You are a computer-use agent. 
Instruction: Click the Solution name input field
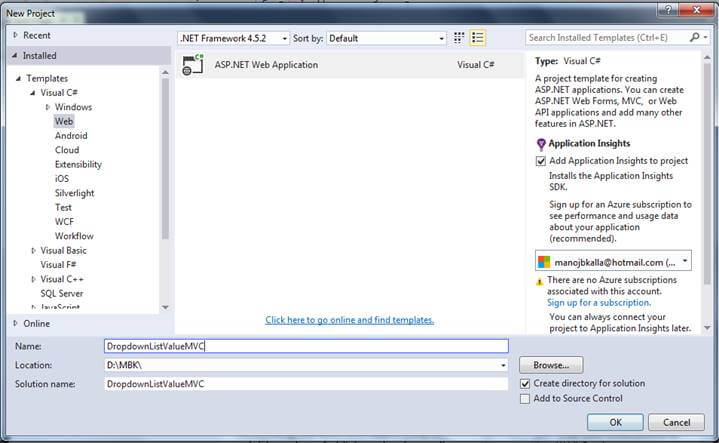(306, 384)
